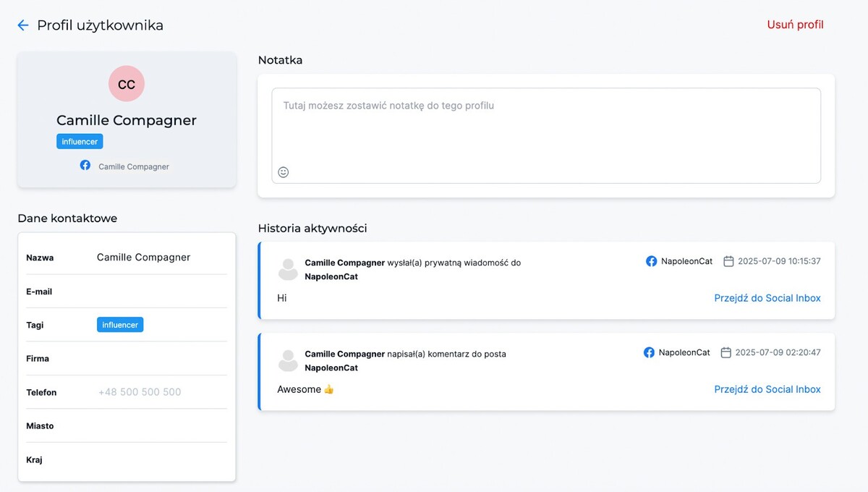Open Social Inbox for the Awesome comment
868x492 pixels.
click(x=767, y=389)
